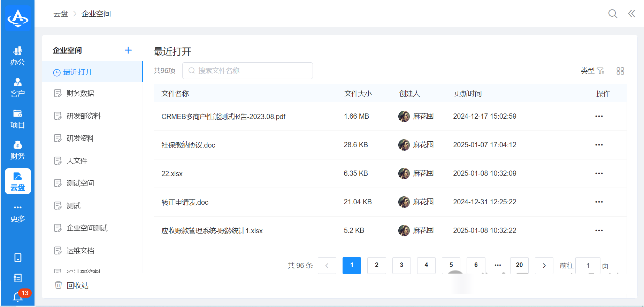Open the 客户 module icon
Screen dimensions: 644x307
pyautogui.click(x=17, y=87)
